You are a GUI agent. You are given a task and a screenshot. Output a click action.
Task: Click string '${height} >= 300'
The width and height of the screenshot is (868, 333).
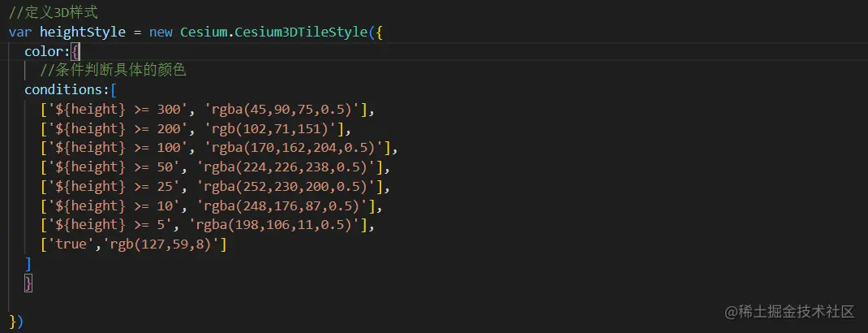(118, 109)
